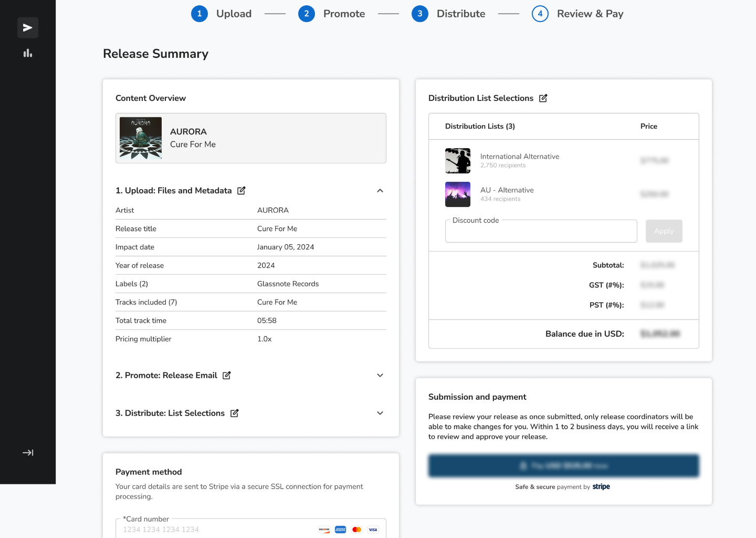756x538 pixels.
Task: Go to the Upload step
Action: click(x=222, y=14)
